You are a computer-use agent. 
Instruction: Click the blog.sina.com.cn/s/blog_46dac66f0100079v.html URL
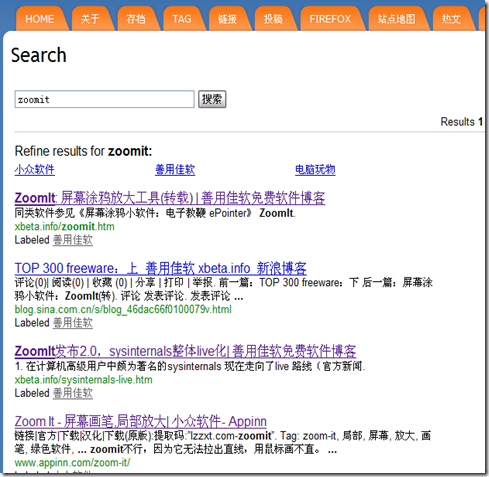click(123, 310)
